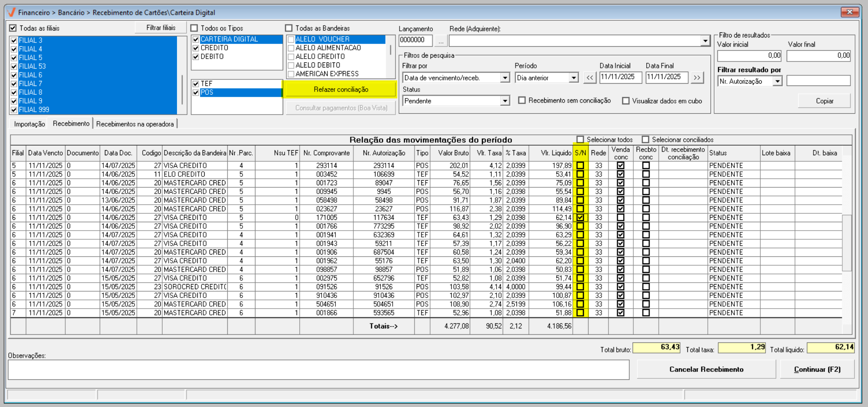Open Rede (Adquirente) combo box
The image size is (868, 407).
click(x=705, y=41)
